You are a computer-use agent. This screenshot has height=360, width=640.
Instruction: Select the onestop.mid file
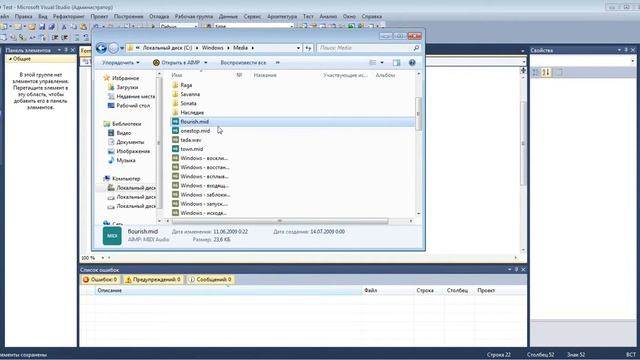pyautogui.click(x=195, y=131)
